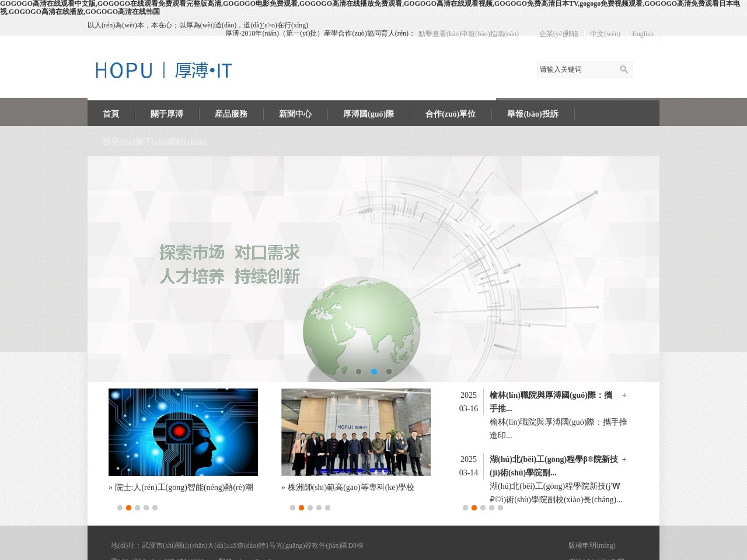Open the AI brain circuit thumbnail
The height and width of the screenshot is (560, 747).
183,432
